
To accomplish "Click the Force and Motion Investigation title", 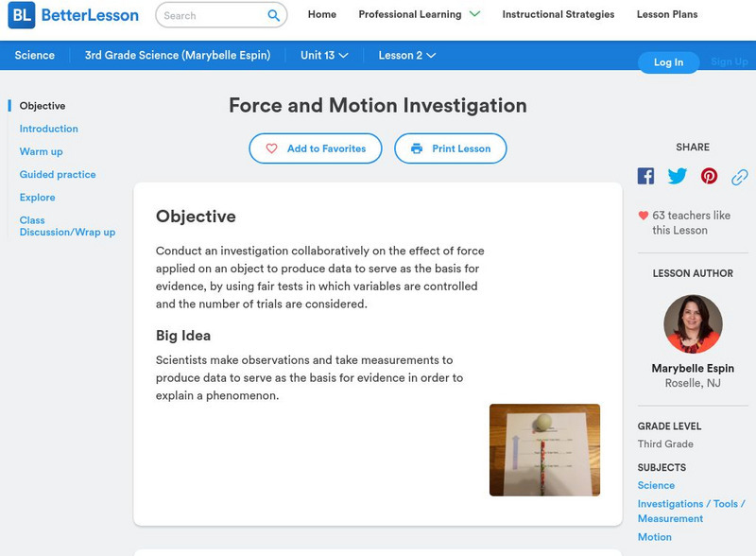I will click(x=377, y=105).
